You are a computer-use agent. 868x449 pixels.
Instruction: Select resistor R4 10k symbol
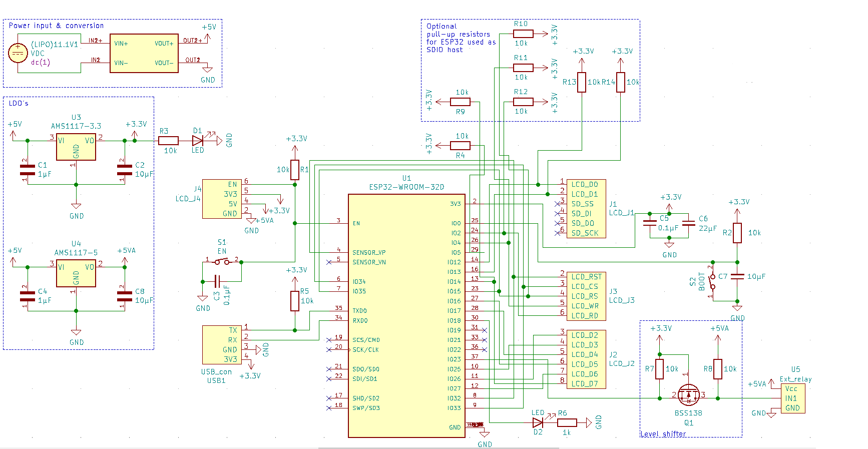[460, 146]
